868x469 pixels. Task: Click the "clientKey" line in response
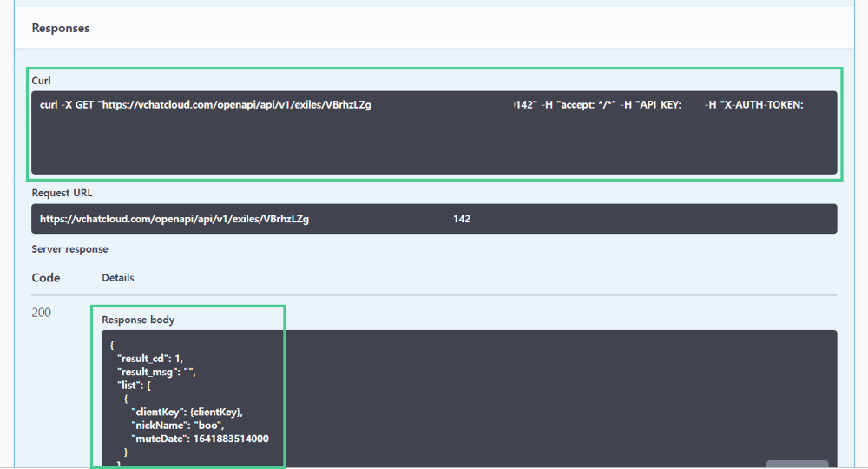[x=193, y=412]
